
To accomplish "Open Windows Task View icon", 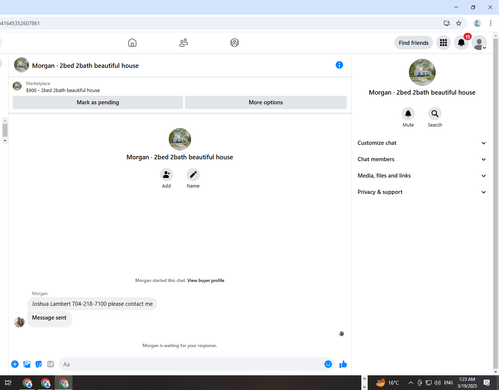I will [8, 383].
